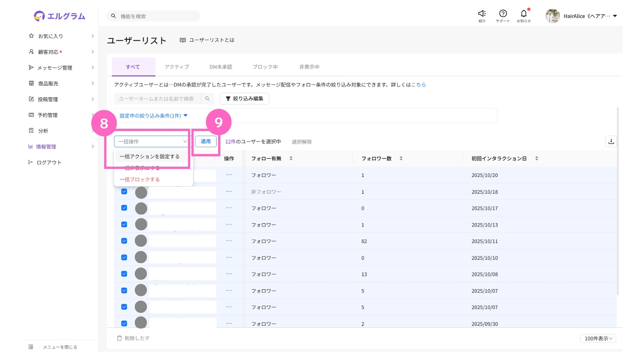644x362 pixels.
Task: Click the menu collapse icon at bottom
Action: click(31, 347)
